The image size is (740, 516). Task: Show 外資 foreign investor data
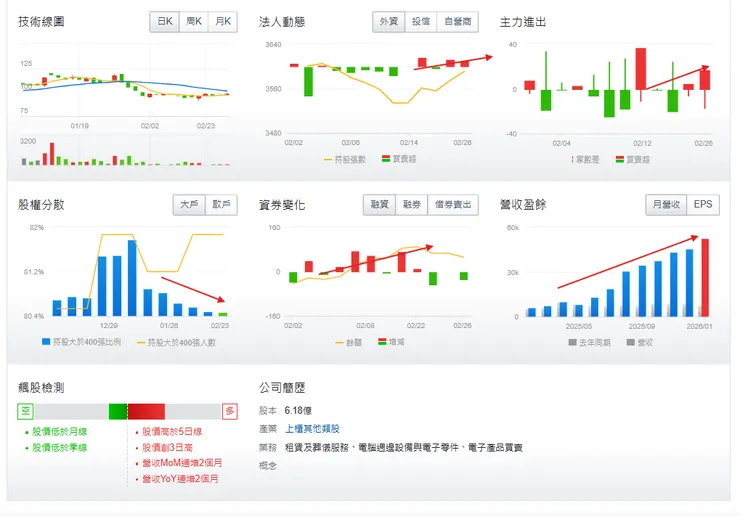click(x=388, y=22)
